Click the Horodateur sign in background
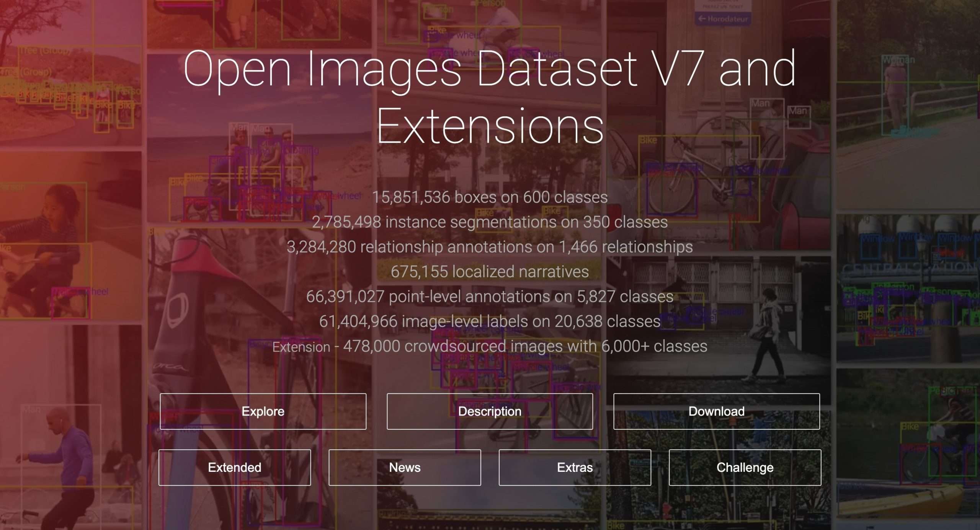 tap(723, 18)
